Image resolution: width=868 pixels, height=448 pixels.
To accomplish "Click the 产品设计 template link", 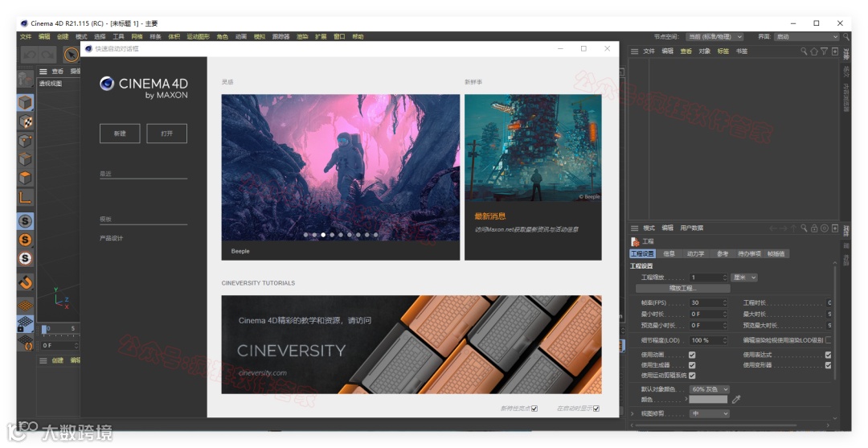I will coord(111,238).
